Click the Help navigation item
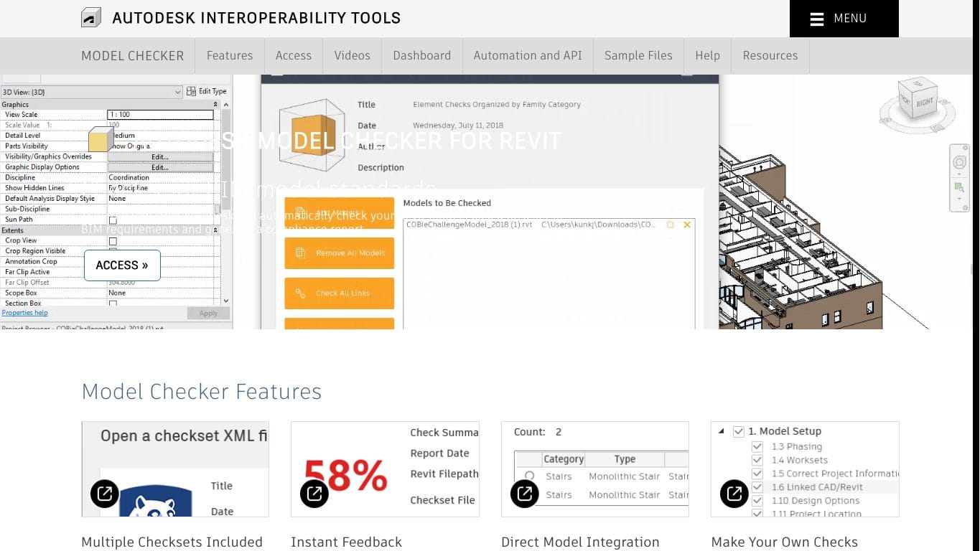 coord(707,55)
